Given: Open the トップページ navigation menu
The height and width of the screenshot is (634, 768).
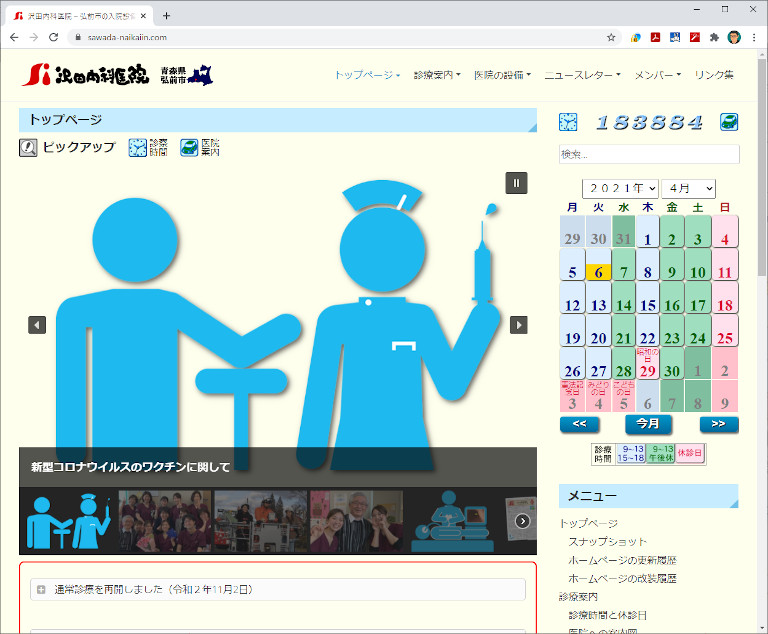Looking at the screenshot, I should pos(367,75).
